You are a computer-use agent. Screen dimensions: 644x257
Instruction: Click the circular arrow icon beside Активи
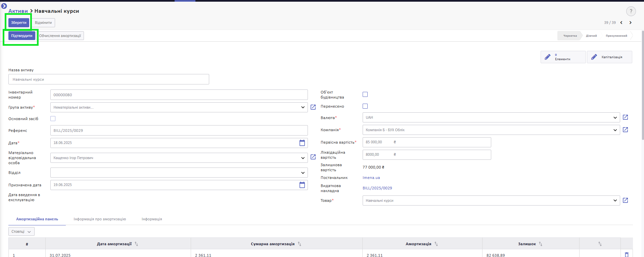tap(4, 6)
